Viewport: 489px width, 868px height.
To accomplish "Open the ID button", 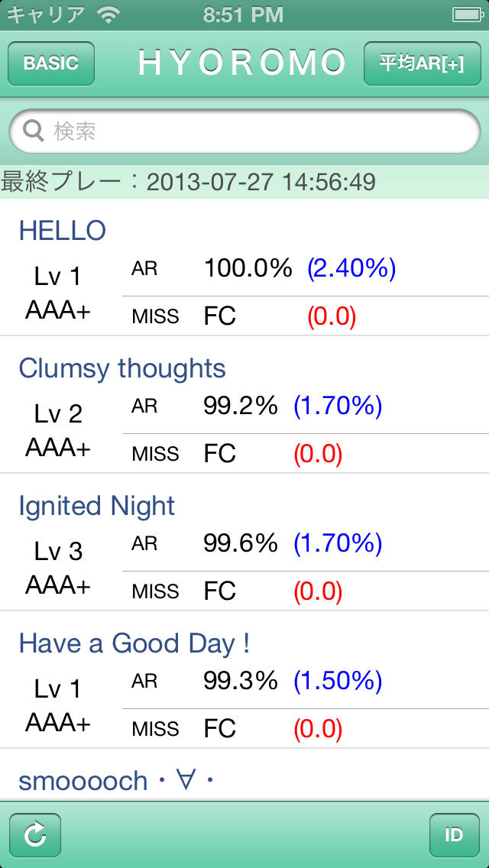I will (x=454, y=834).
